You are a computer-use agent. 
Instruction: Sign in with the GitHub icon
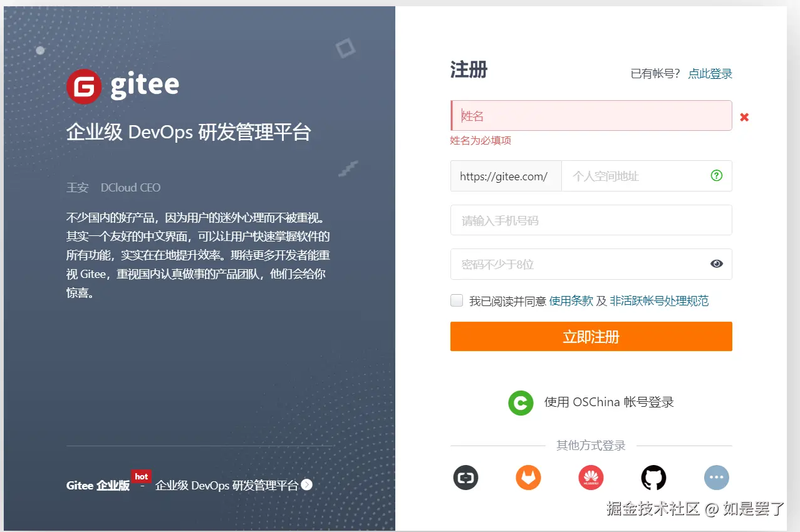[653, 478]
